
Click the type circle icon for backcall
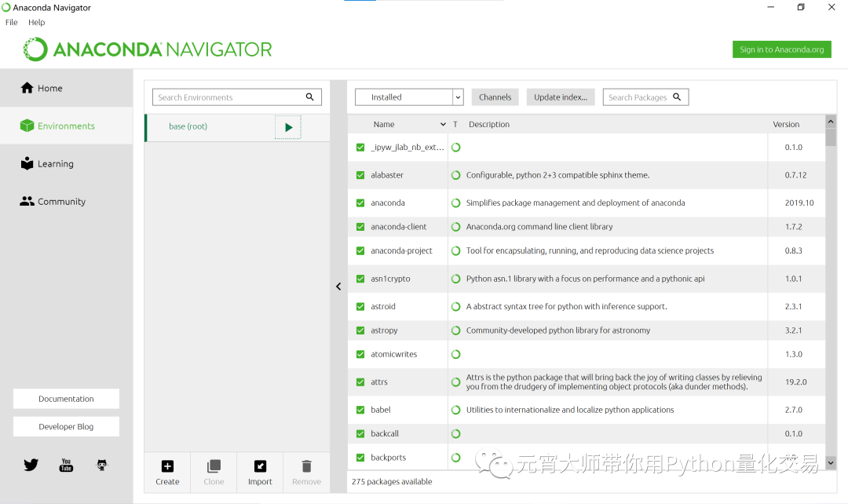click(456, 433)
